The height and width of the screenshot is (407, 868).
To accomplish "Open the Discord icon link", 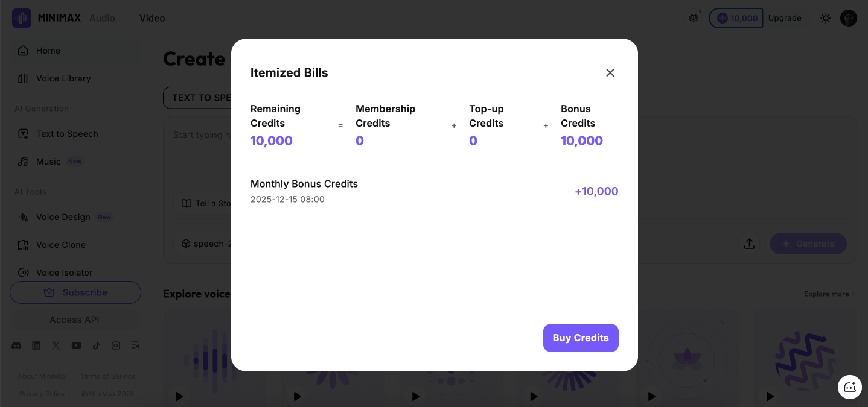I will [x=17, y=345].
